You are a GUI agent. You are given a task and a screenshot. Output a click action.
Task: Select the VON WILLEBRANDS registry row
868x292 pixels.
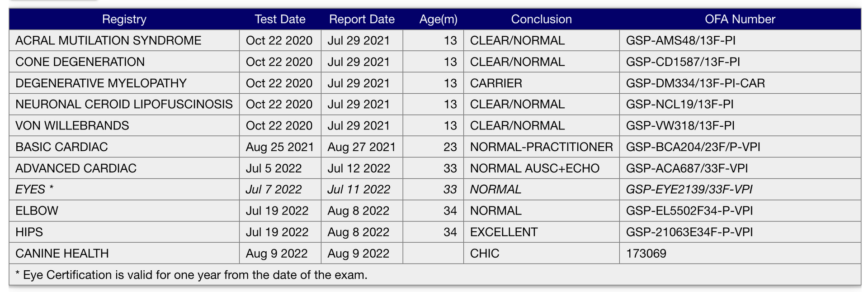435,125
